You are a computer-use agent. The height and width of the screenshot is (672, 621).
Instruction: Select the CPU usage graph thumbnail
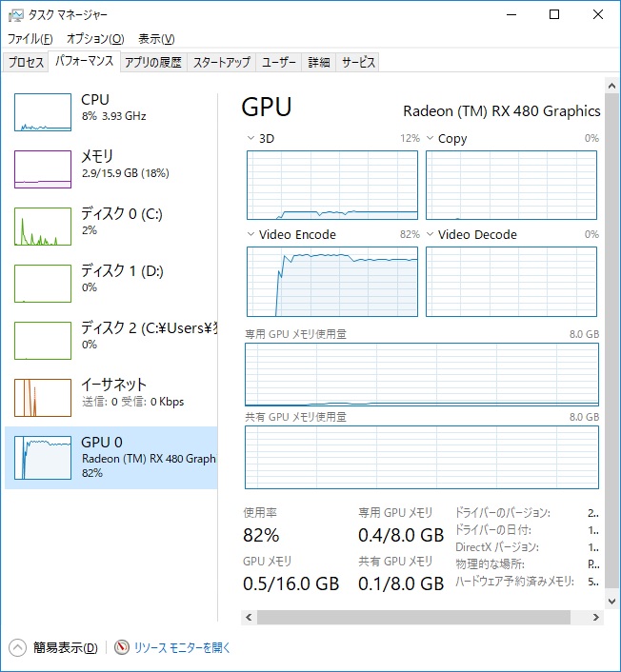[43, 112]
